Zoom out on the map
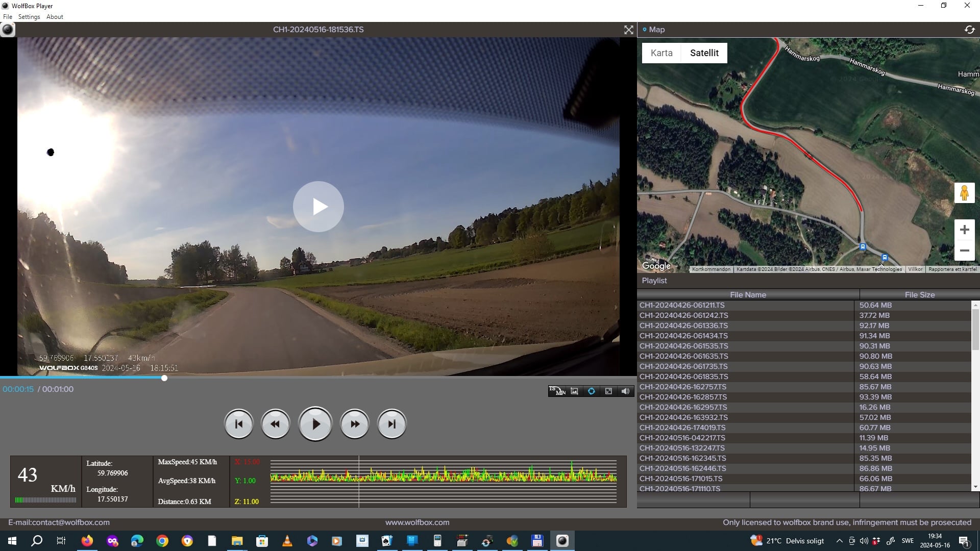Screen dimensions: 980x551 tap(964, 251)
